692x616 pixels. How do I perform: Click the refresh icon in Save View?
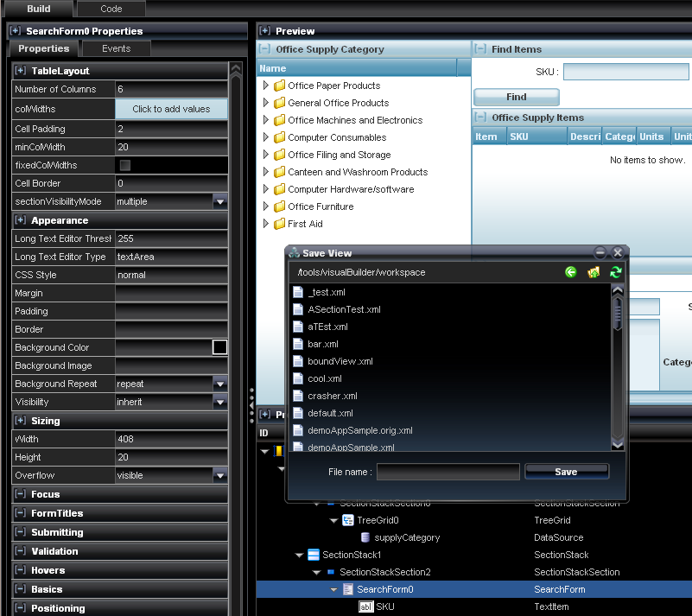616,272
